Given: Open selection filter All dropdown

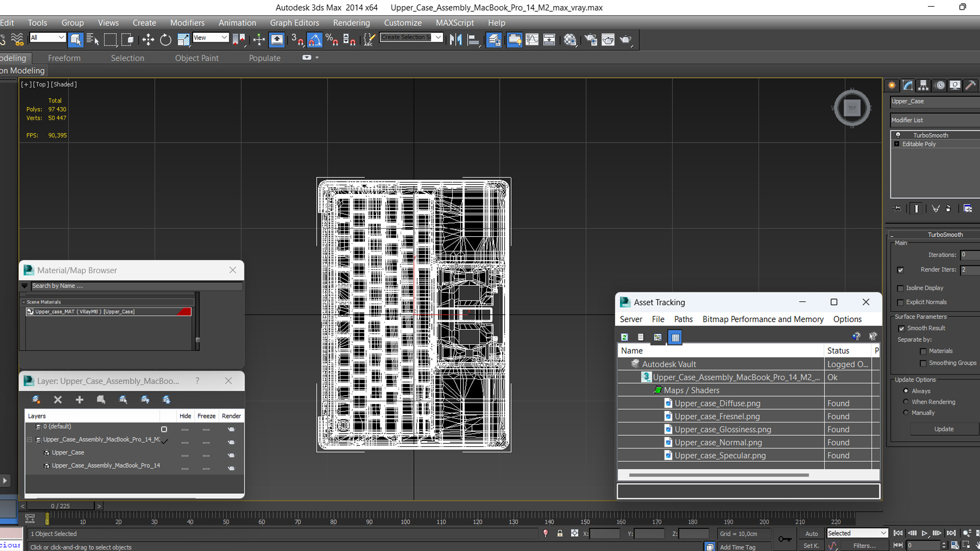Looking at the screenshot, I should click(47, 37).
